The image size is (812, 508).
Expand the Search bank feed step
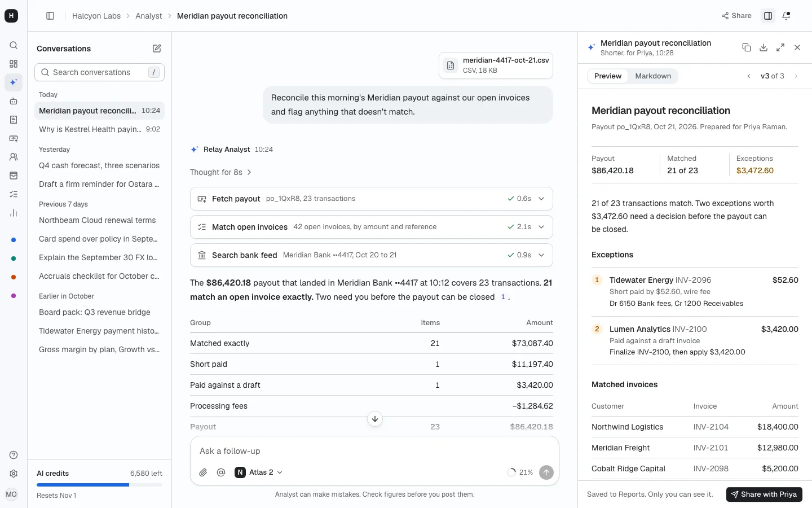tap(372, 255)
